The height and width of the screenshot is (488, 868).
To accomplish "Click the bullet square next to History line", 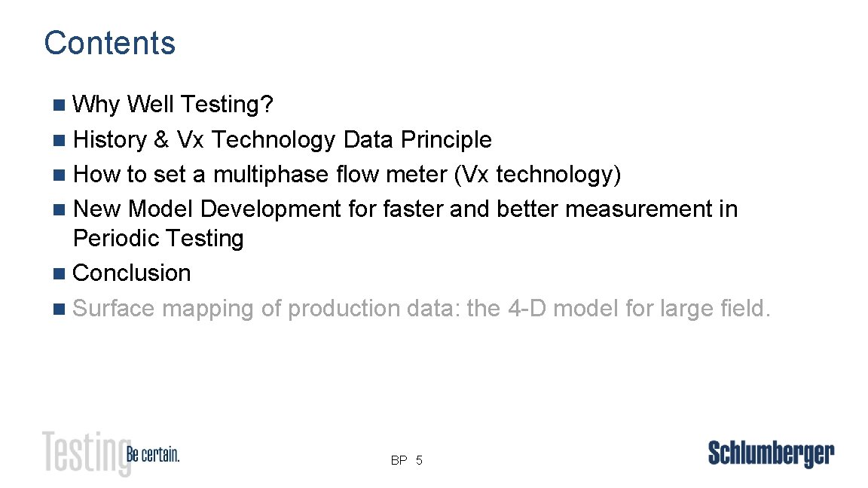I will [x=60, y=140].
